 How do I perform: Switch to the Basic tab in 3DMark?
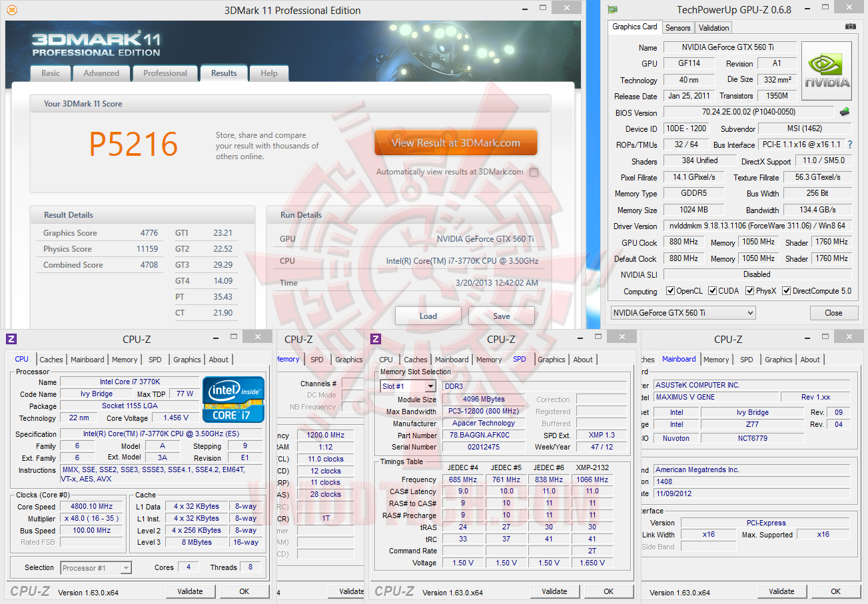[x=51, y=73]
